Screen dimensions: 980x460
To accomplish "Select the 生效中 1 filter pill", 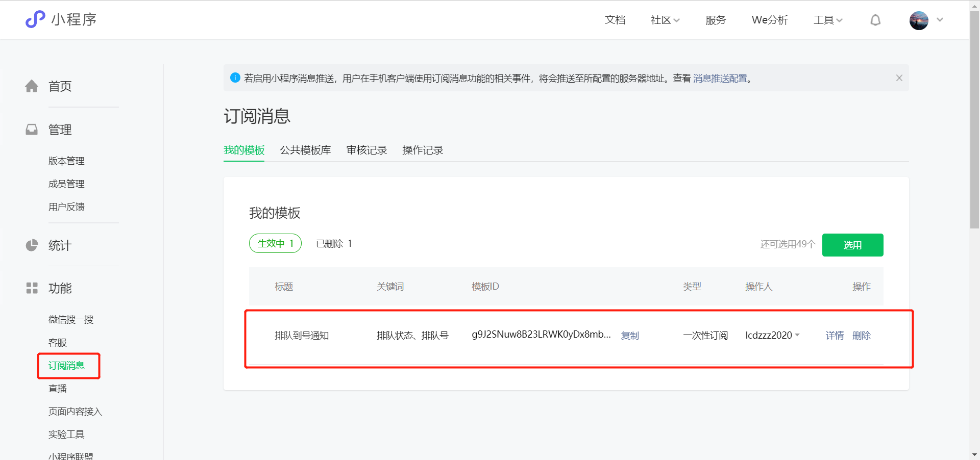I will 275,243.
